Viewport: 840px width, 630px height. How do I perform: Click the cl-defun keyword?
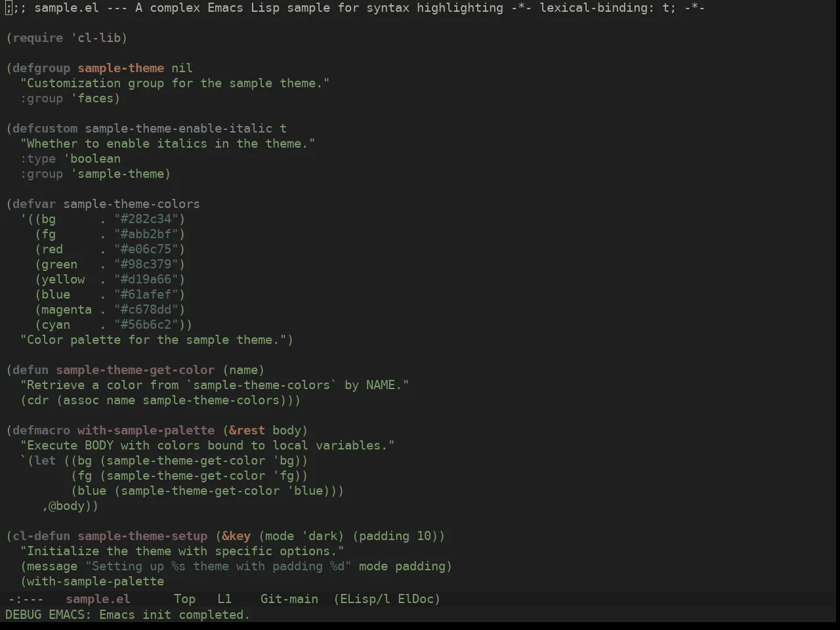tap(41, 535)
